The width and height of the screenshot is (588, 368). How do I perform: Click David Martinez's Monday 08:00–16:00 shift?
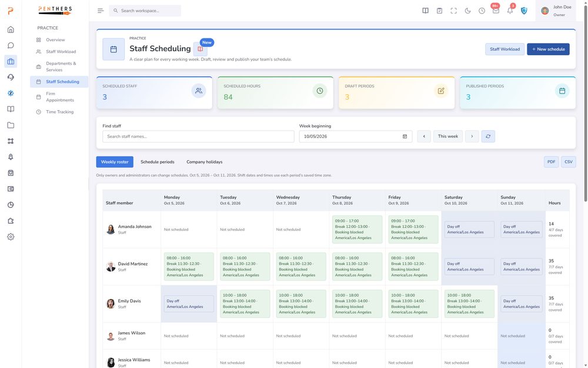pos(189,267)
